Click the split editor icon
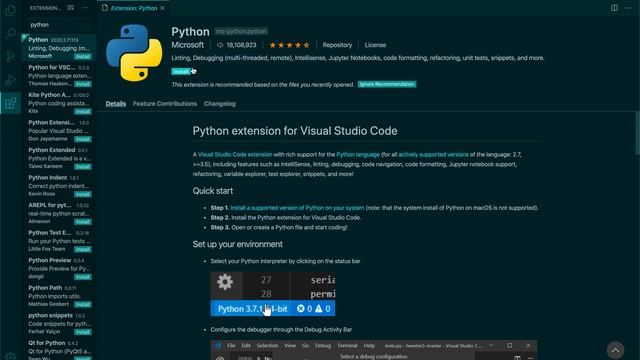Screen dimensions: 640x360 pos(614,8)
